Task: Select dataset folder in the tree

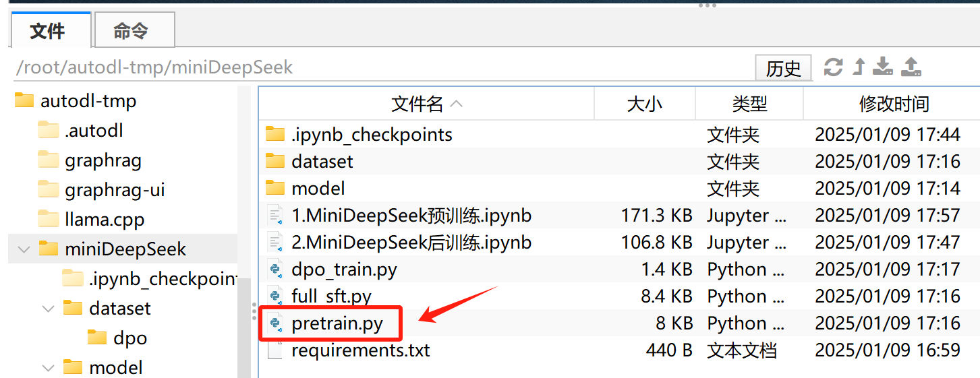Action: (x=119, y=309)
